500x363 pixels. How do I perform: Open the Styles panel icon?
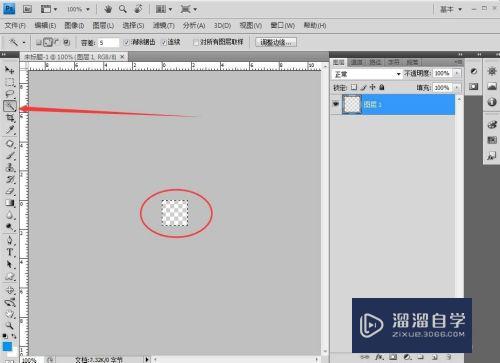(x=492, y=156)
